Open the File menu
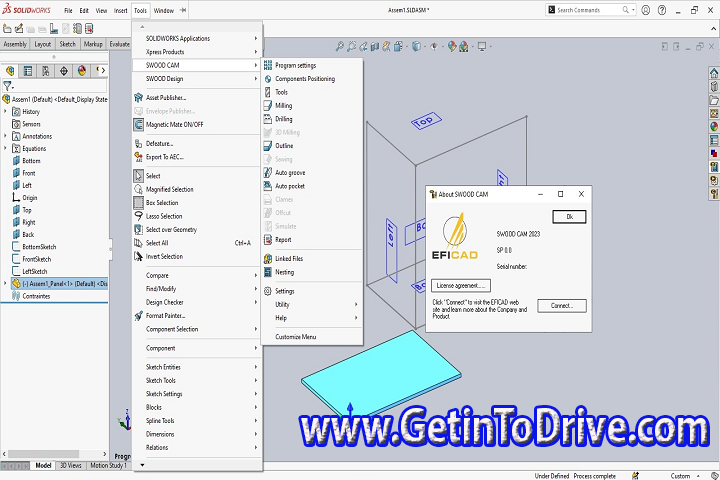Viewport: 720px width, 480px height. (x=68, y=10)
